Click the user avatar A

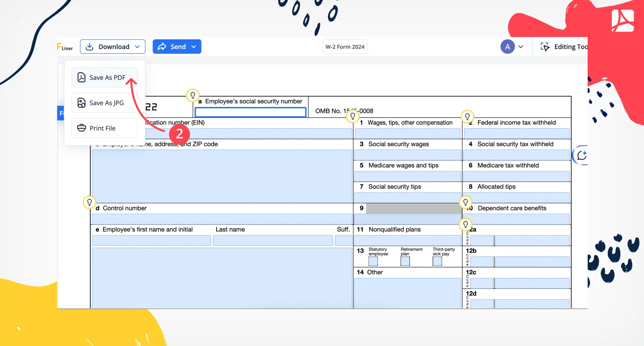508,47
